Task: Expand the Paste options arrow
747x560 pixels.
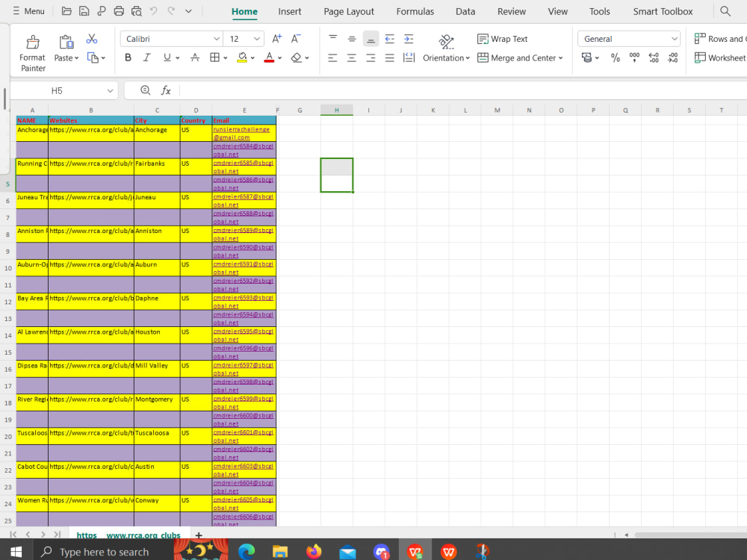Action: click(77, 58)
